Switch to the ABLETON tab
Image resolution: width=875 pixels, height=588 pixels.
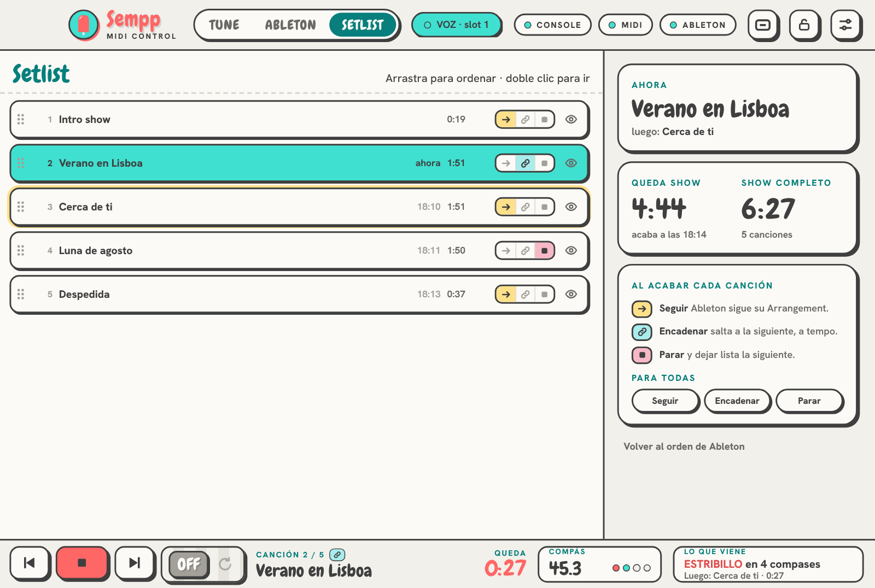point(290,25)
